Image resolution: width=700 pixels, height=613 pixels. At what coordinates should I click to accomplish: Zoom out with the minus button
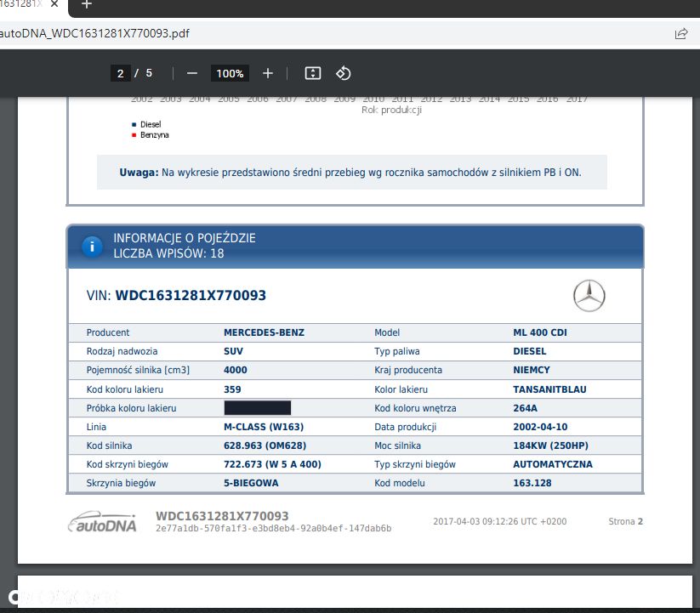pos(192,73)
